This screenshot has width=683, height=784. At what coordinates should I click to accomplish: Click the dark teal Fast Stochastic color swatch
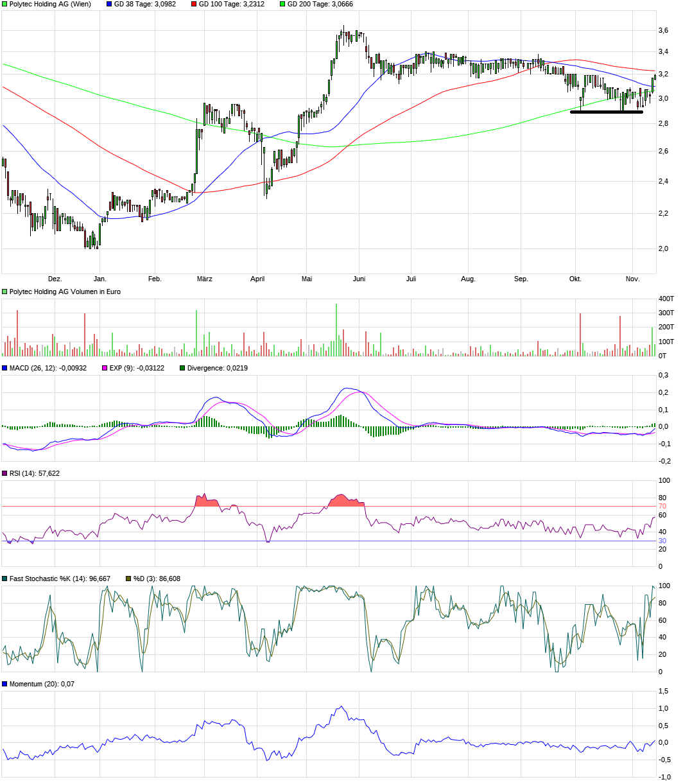(4, 579)
